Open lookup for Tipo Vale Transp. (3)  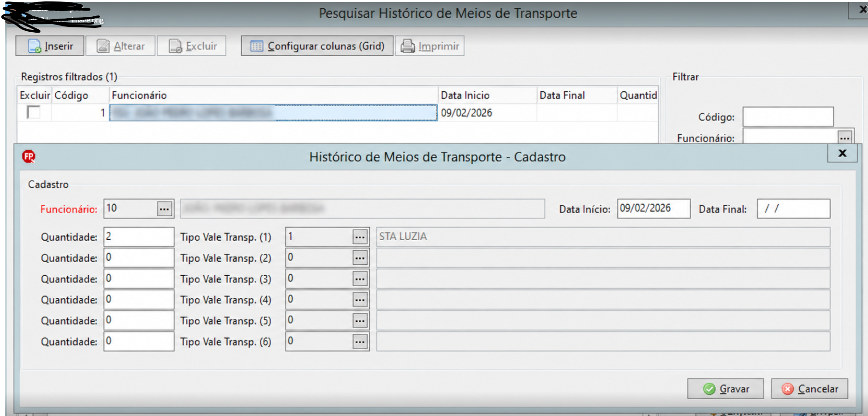pyautogui.click(x=360, y=279)
